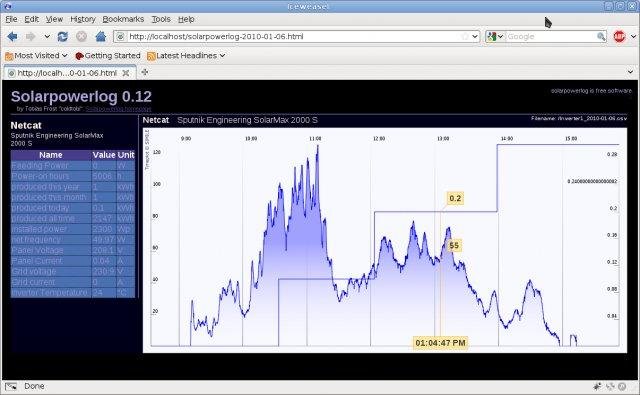Bookmark this page with the star

pos(464,36)
